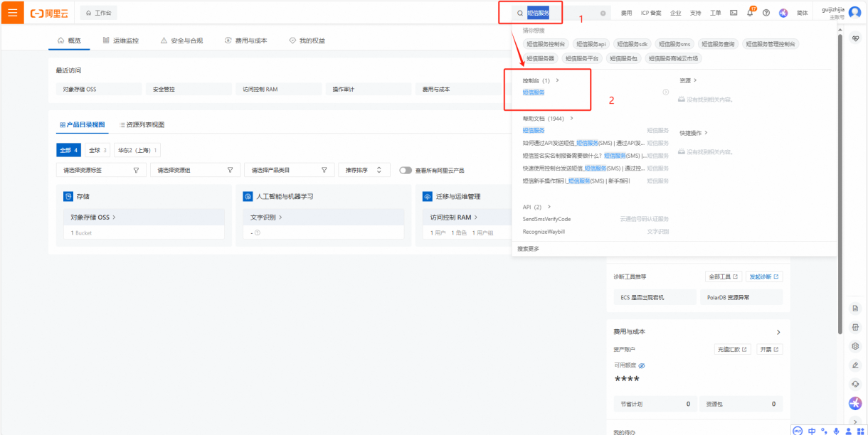Switch to 概览 tab
Viewport: 868px width, 435px height.
coord(69,41)
